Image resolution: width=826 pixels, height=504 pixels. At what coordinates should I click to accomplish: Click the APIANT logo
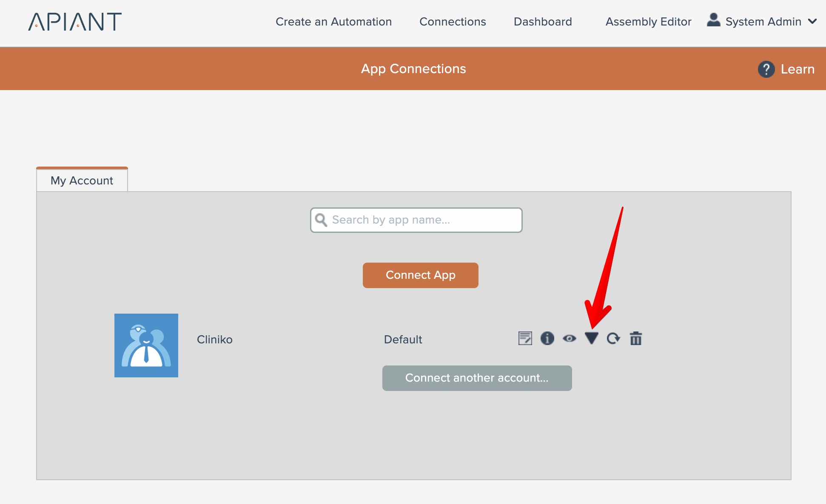click(75, 21)
